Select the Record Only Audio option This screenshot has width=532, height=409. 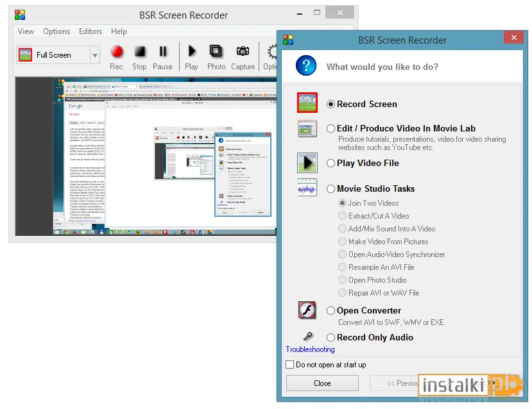(370, 337)
